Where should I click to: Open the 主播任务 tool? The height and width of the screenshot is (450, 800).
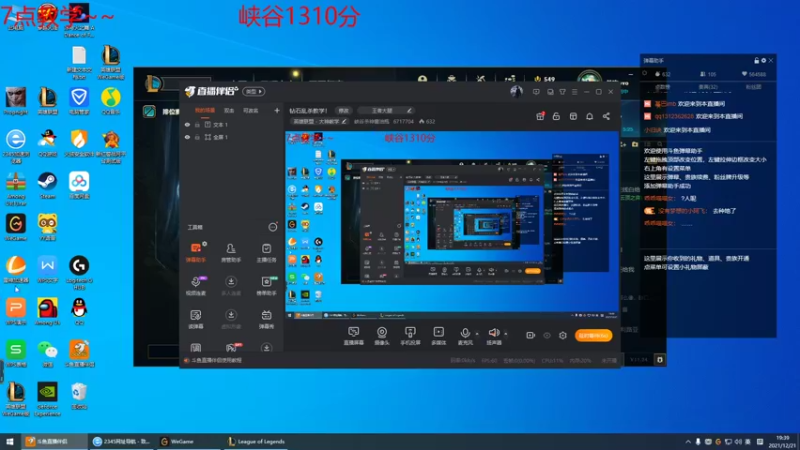(x=266, y=252)
